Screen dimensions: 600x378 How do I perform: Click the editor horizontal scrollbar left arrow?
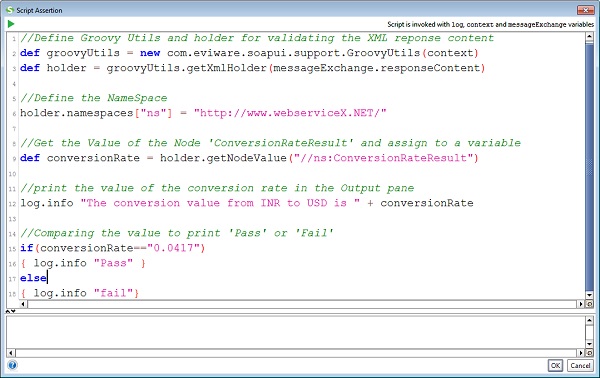click(x=23, y=304)
